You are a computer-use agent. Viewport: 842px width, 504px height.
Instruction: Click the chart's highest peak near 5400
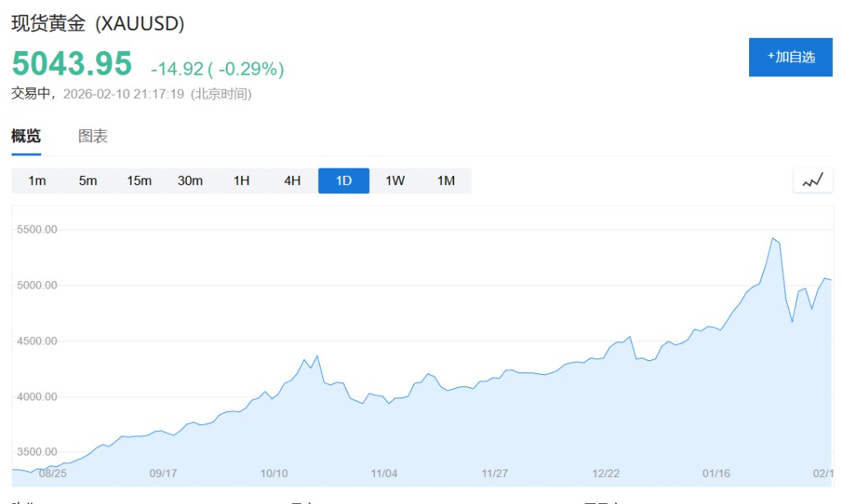click(773, 238)
